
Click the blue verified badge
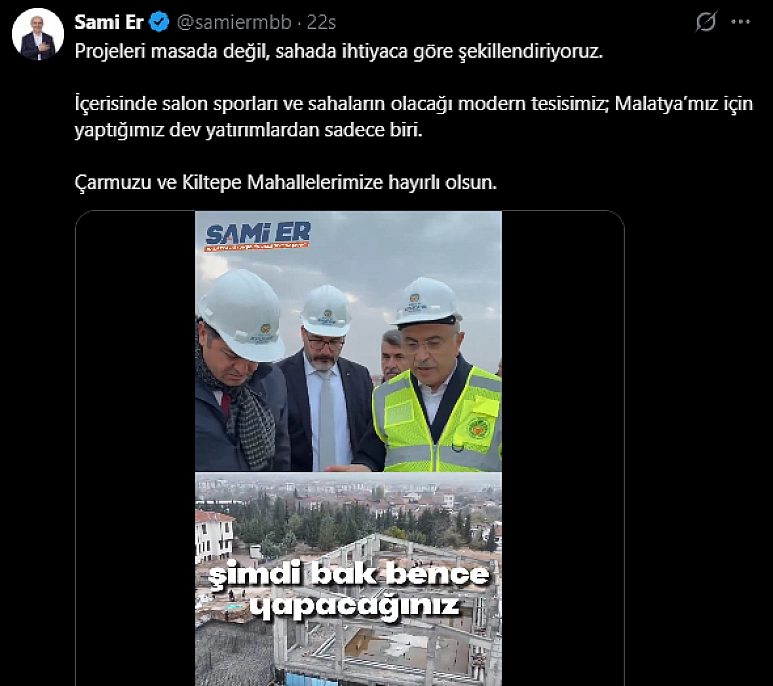(159, 22)
